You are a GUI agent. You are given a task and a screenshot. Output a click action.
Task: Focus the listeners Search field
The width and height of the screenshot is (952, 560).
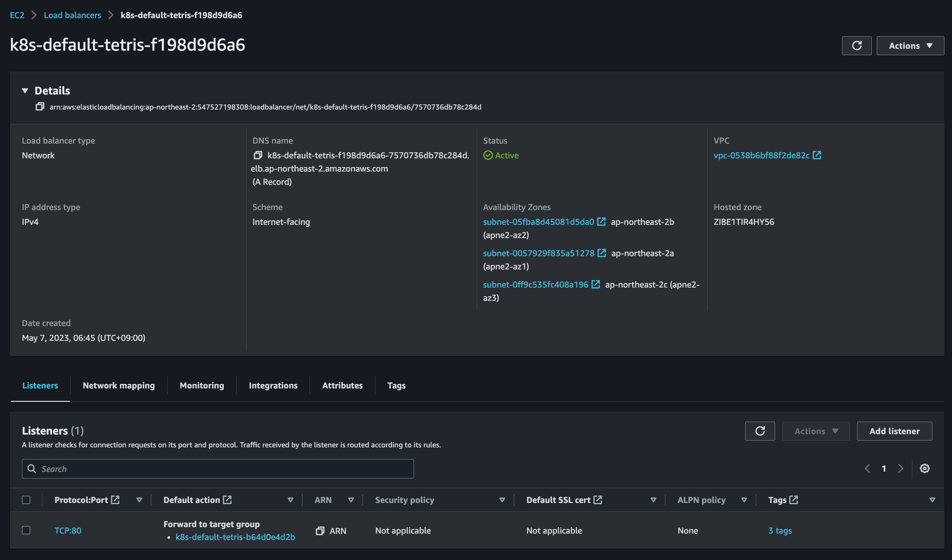[x=218, y=469]
